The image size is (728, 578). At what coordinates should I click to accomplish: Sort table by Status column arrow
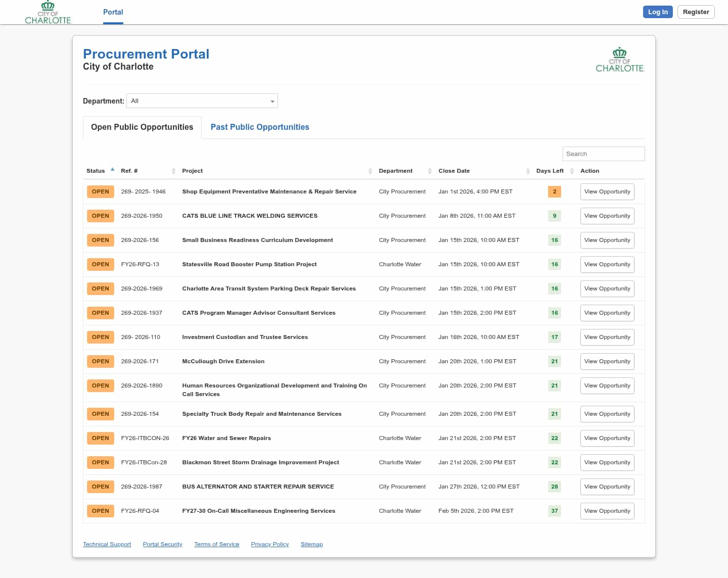(112, 170)
